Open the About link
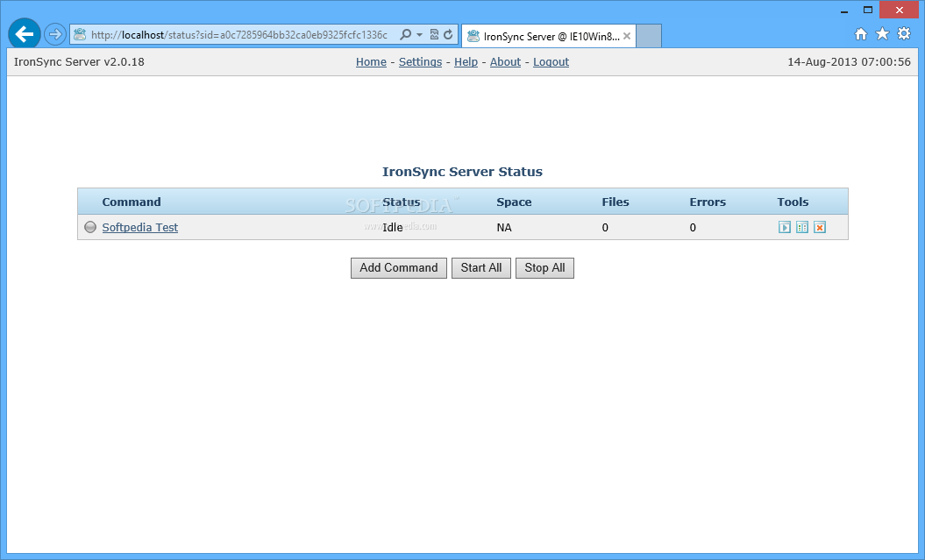Viewport: 925px width, 560px height. [506, 62]
